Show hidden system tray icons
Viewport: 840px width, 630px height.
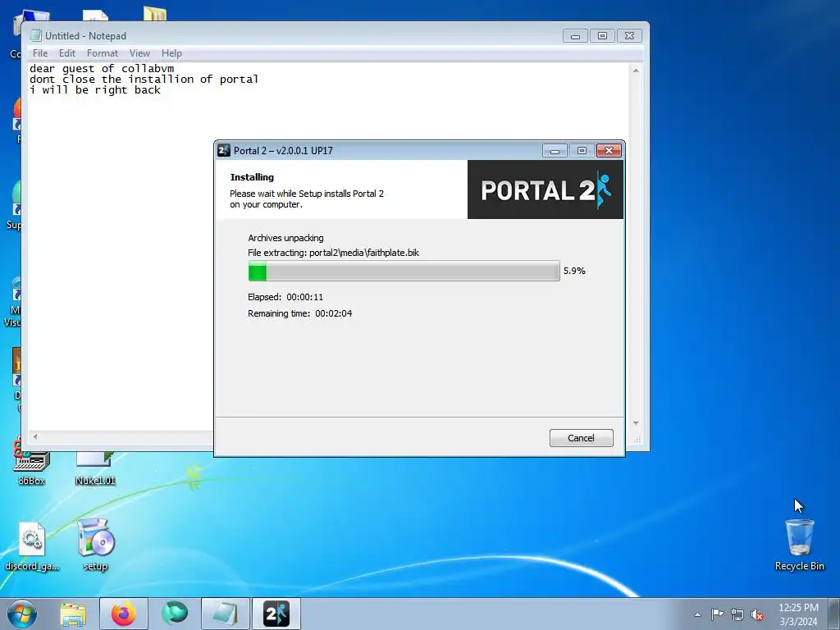[697, 614]
